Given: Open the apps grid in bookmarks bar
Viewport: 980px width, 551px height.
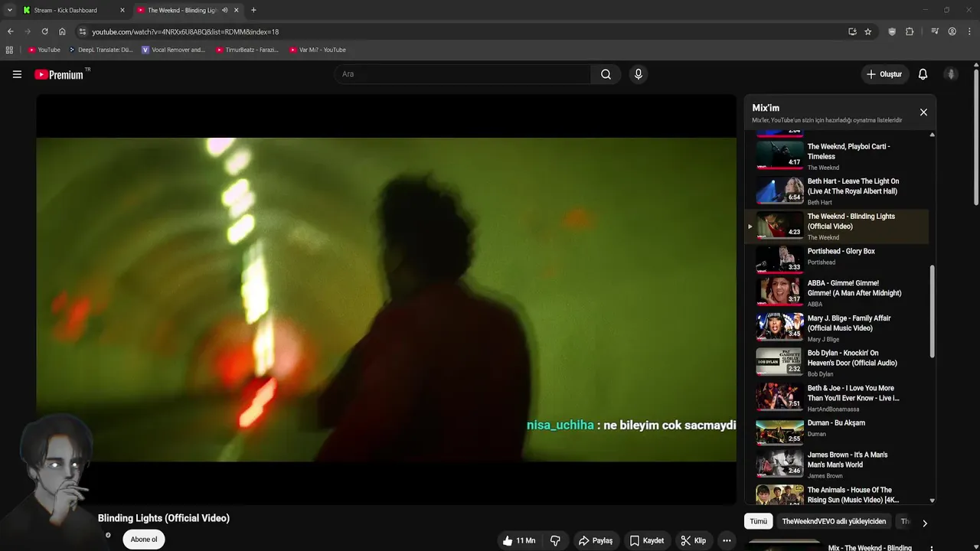Looking at the screenshot, I should (x=9, y=50).
